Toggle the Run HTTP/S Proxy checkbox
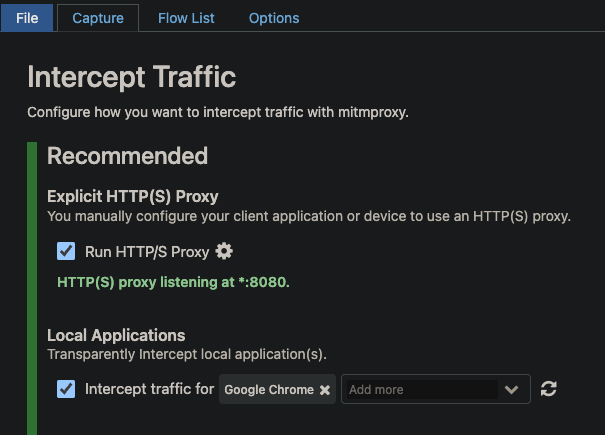Screen dimensions: 605x435 (67, 251)
